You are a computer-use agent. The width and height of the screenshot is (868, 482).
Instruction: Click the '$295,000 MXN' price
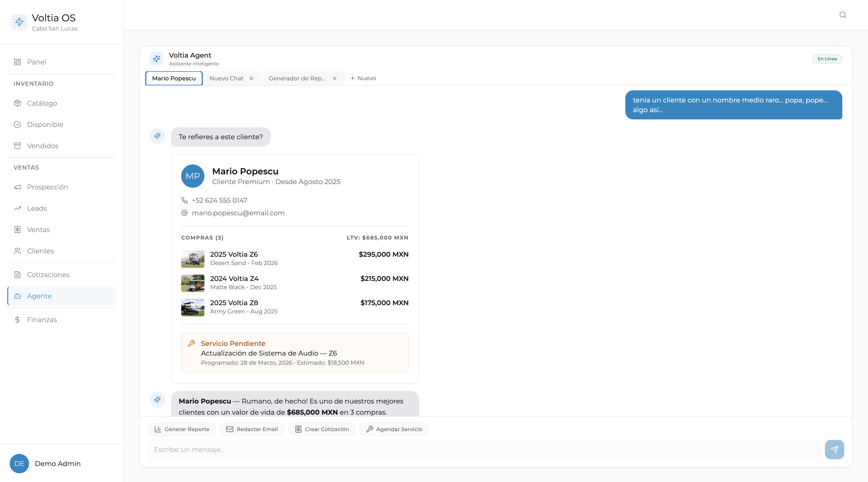point(383,255)
